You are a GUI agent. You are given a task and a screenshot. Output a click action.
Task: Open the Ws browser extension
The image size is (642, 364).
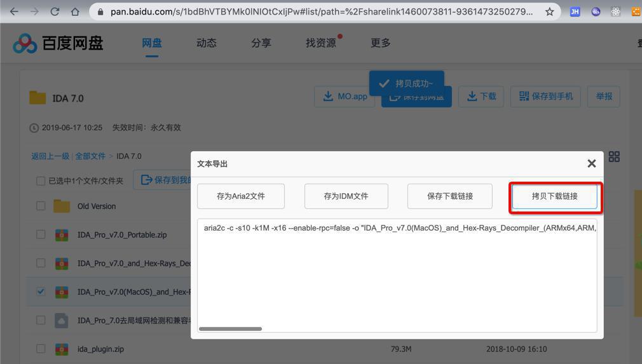click(596, 12)
